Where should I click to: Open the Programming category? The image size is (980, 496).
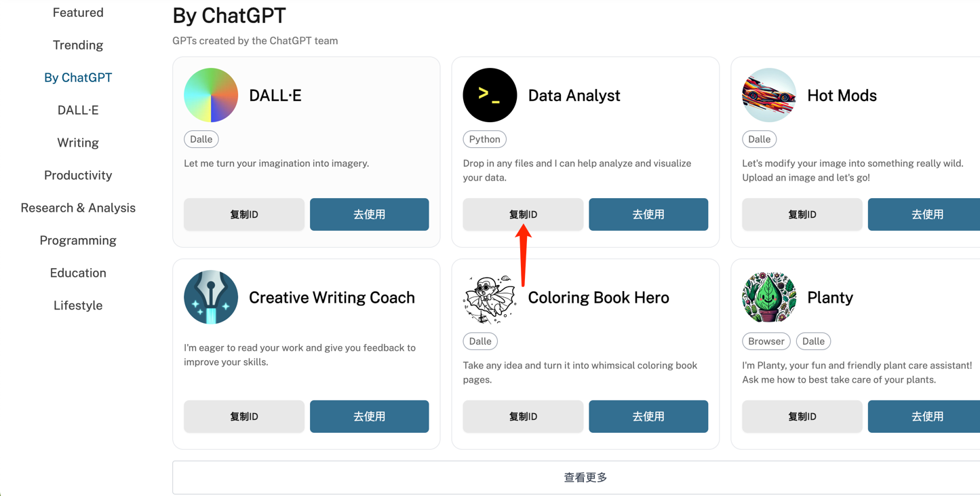[x=78, y=240]
